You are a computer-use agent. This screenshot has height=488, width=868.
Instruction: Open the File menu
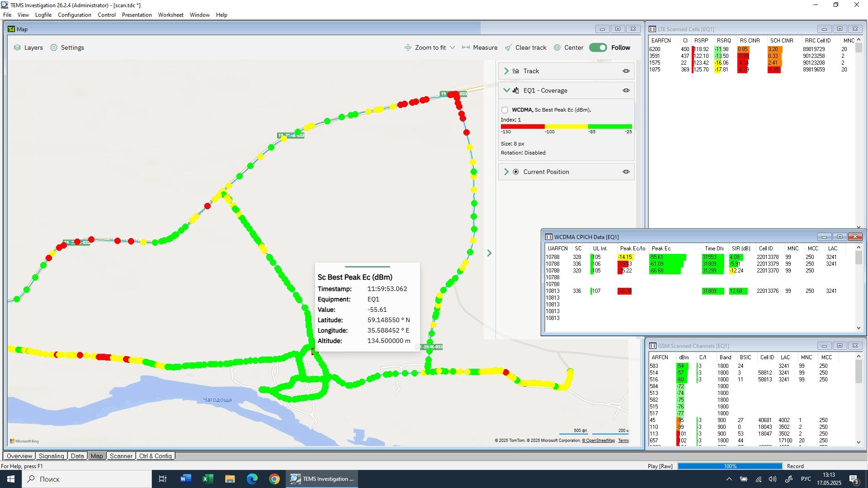point(7,15)
